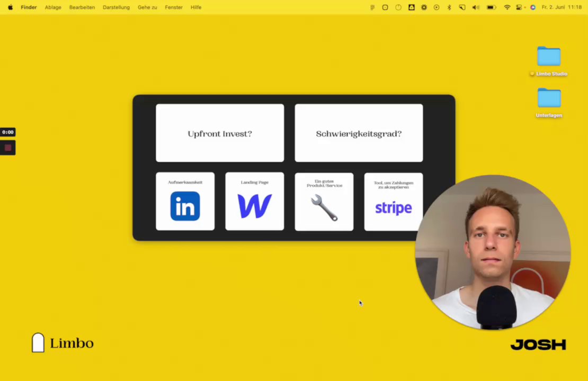588x381 pixels.
Task: Open the Darstellung menu
Action: click(x=116, y=7)
